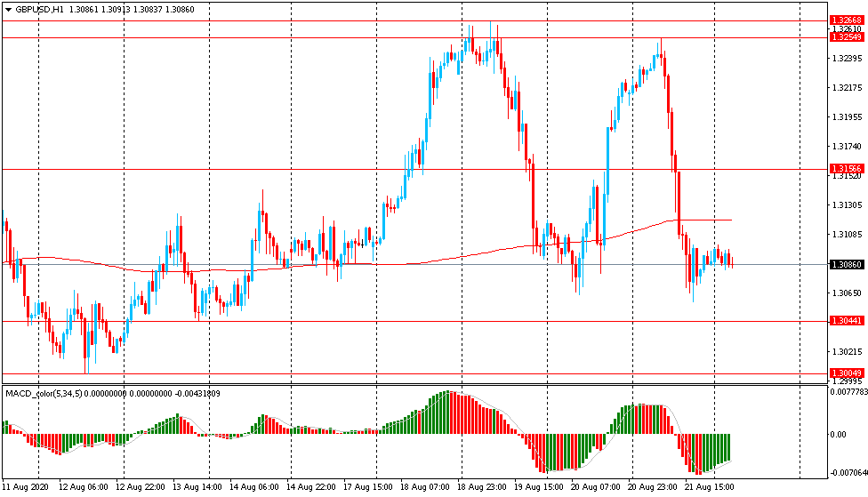Click the 17 Aug 15:00 time label

368,487
